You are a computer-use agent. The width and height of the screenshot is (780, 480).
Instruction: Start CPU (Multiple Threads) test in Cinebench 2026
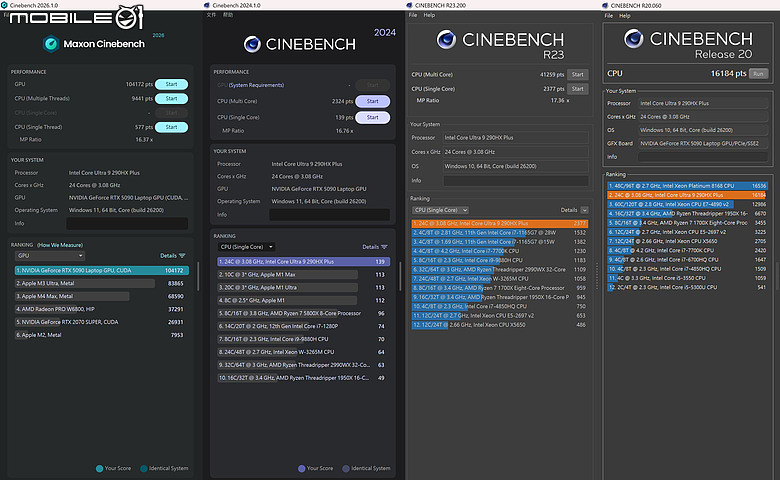(x=171, y=98)
